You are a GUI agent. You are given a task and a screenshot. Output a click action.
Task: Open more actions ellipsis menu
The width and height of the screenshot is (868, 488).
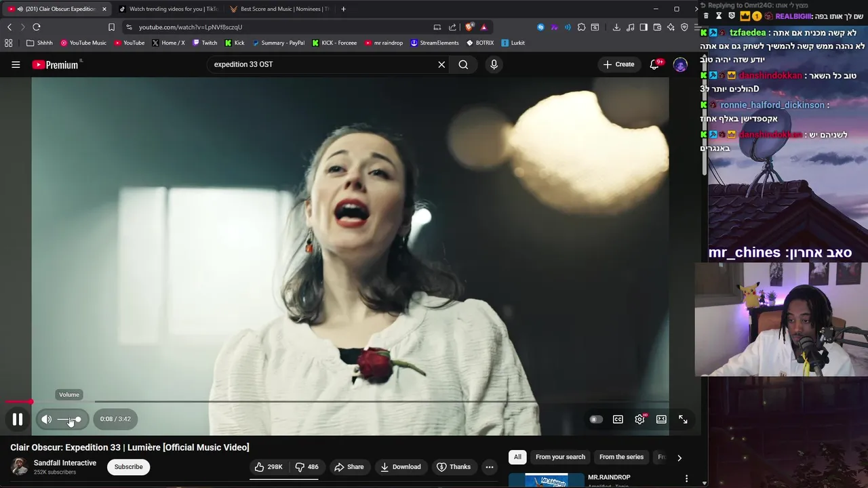click(x=489, y=467)
